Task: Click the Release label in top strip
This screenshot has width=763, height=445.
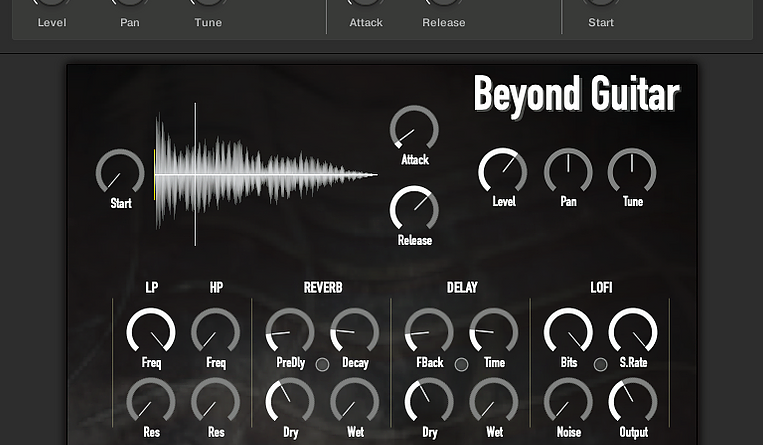Action: (x=444, y=22)
